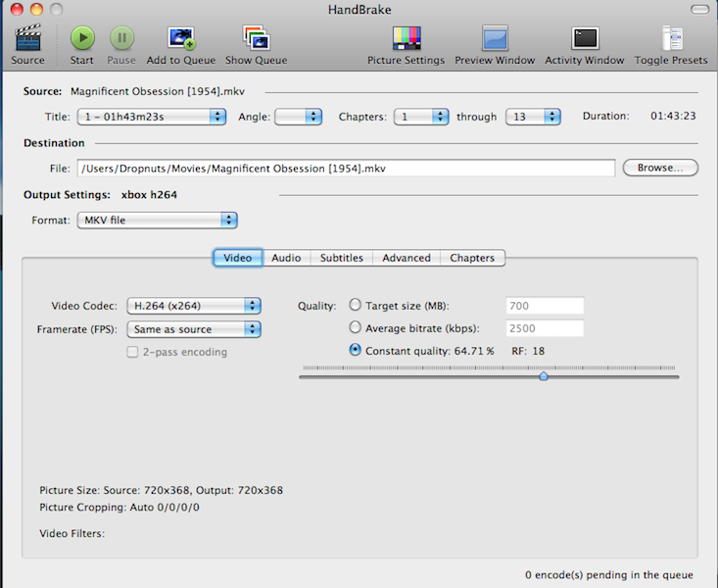Switch to the Advanced tab
The height and width of the screenshot is (588, 718).
pos(407,258)
